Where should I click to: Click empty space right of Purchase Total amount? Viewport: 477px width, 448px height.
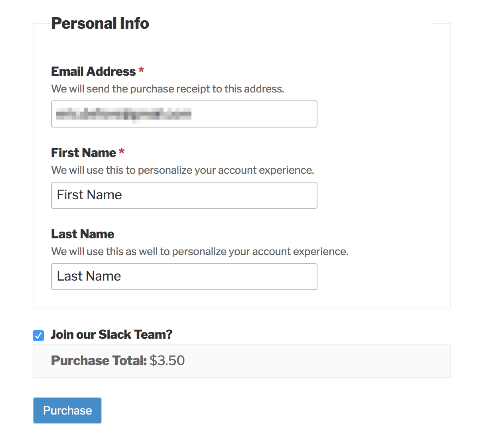319,361
